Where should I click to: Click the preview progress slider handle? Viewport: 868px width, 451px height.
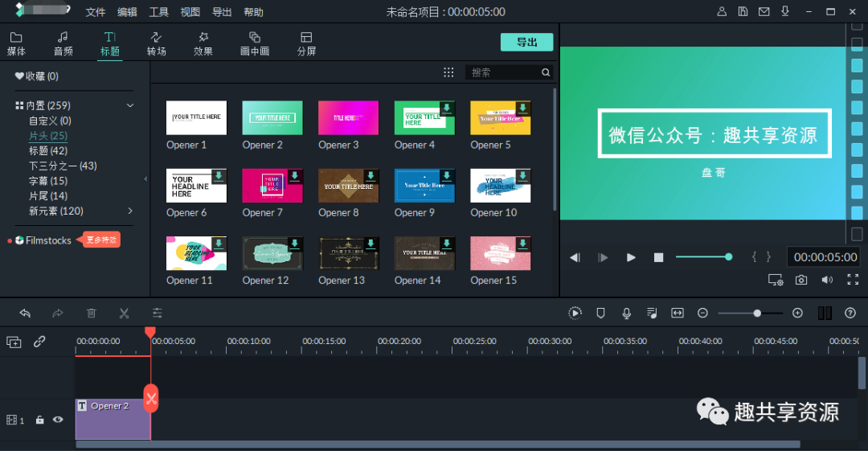click(x=728, y=256)
